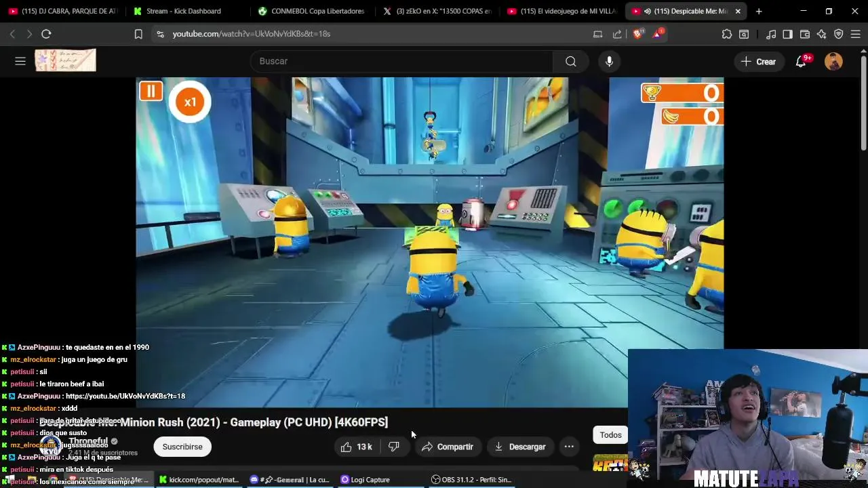The width and height of the screenshot is (868, 488).
Task: Click the video title text
Action: coord(214,422)
